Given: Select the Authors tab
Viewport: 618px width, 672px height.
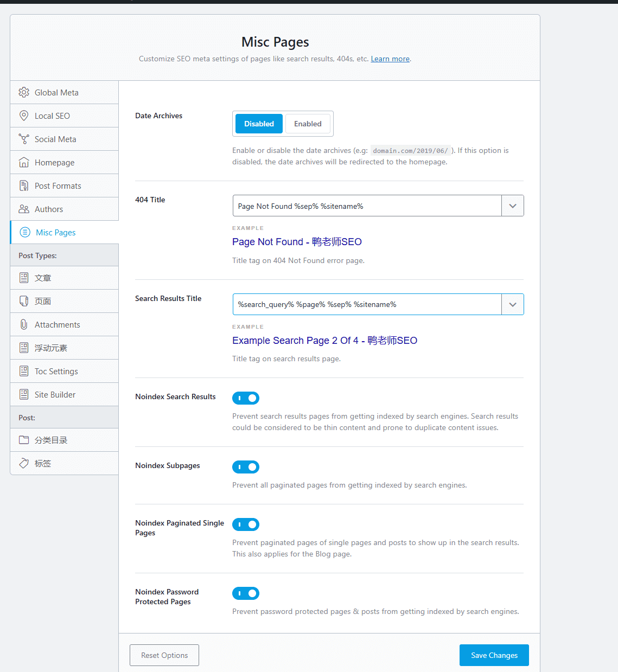Looking at the screenshot, I should [65, 209].
